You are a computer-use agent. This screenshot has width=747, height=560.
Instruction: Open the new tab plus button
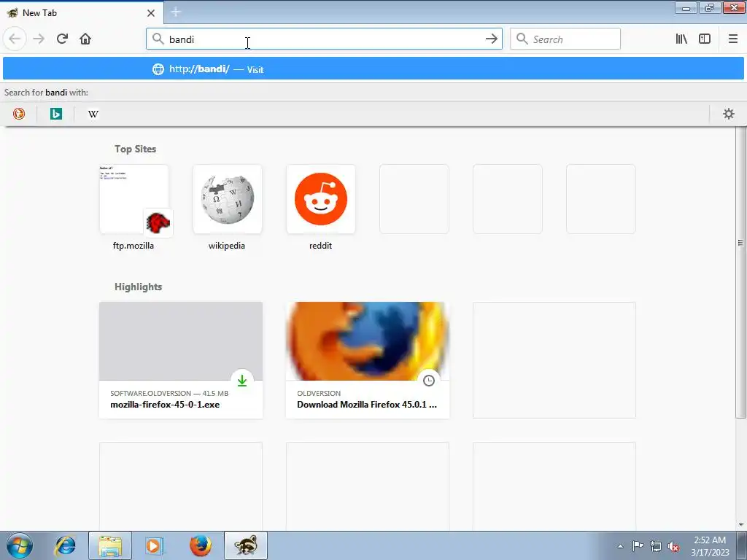click(176, 12)
